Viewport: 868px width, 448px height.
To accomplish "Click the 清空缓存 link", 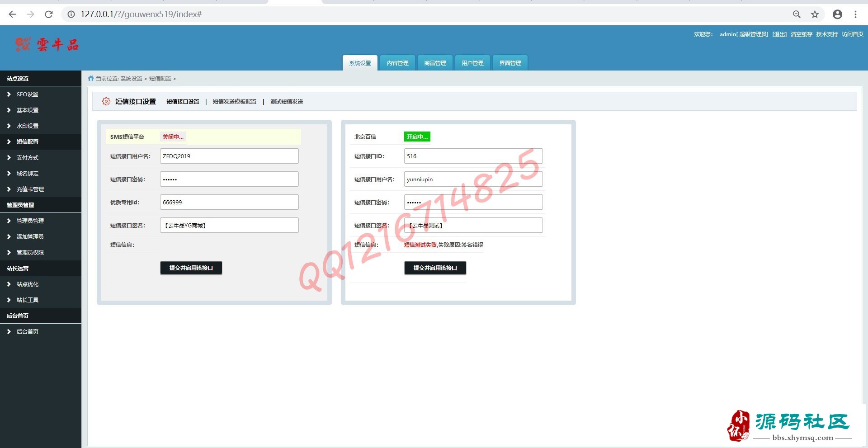I will (801, 34).
